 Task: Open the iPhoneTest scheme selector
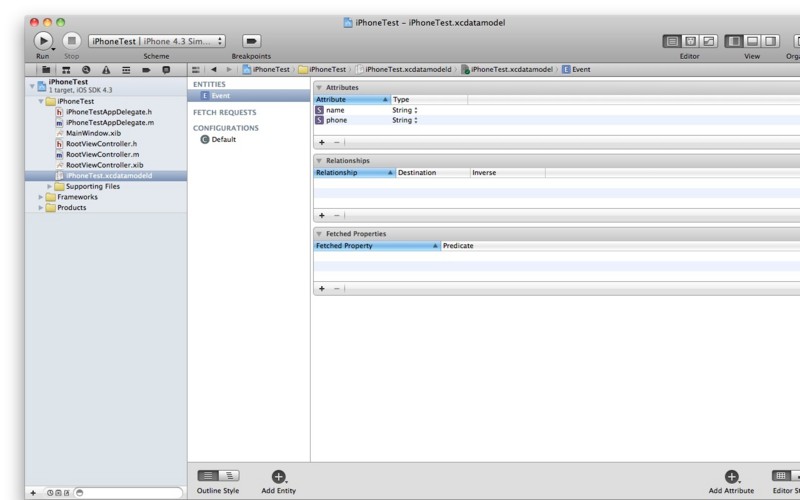(157, 41)
